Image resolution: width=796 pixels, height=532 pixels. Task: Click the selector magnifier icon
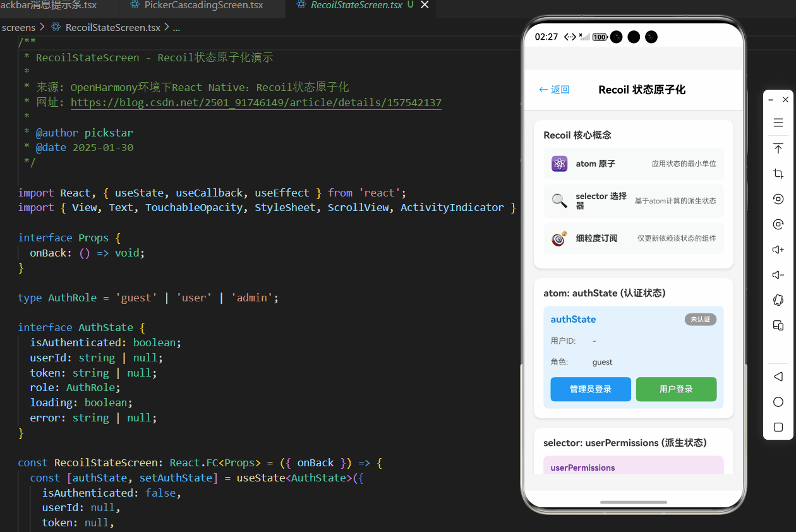pos(559,201)
